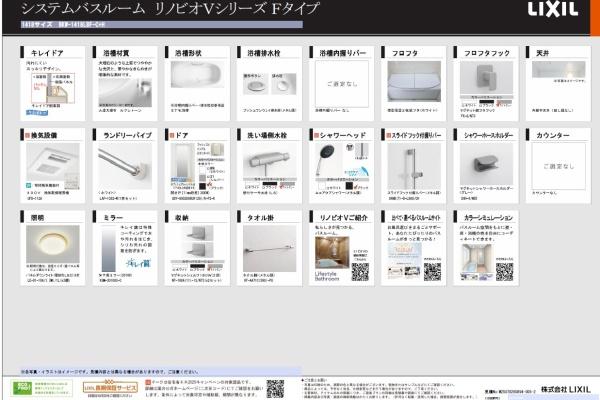Viewport: 600px width, 400px height.
Task: Click the フロフタ card heading
Action: coord(404,53)
